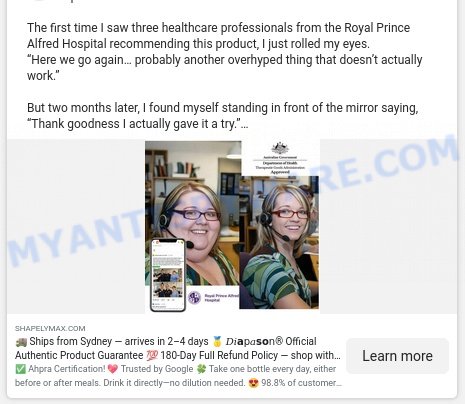Viewport: 465px width, 404px height.
Task: Open the after photo with red glasses
Action: pyautogui.click(x=279, y=242)
